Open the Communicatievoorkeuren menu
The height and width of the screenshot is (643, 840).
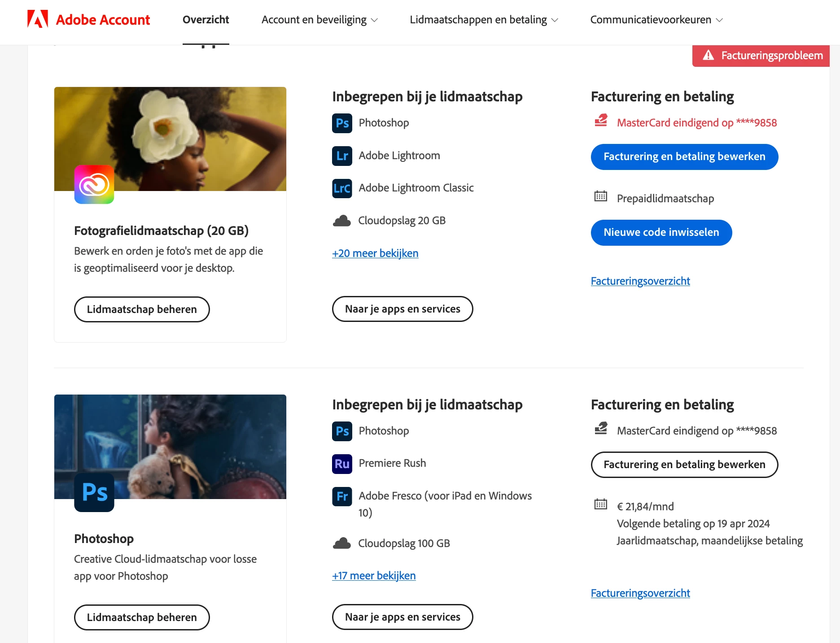(x=656, y=20)
